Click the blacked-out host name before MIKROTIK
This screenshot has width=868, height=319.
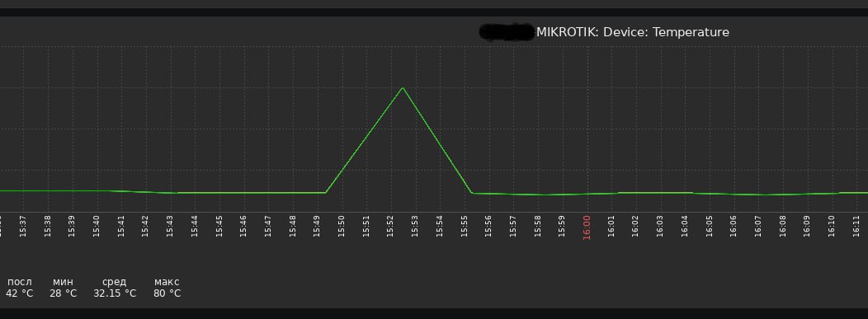tap(507, 31)
